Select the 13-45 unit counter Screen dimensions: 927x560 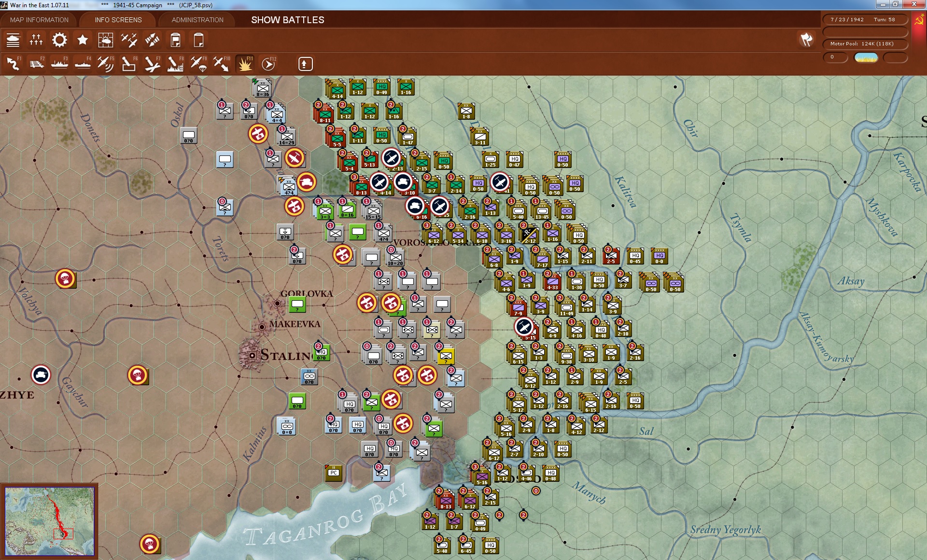542,211
